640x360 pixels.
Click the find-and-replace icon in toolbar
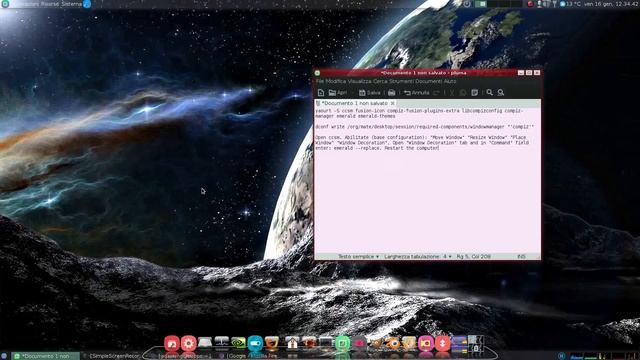point(501,93)
